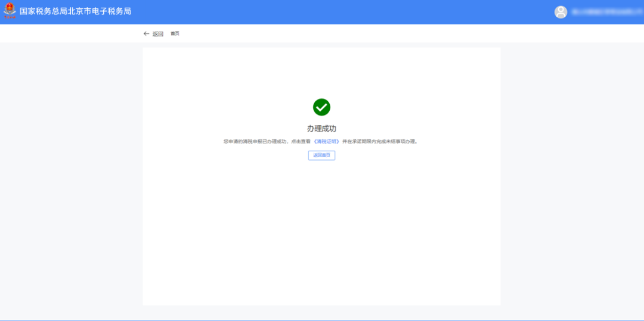644x321 pixels.
Task: Click gray page background left of card
Action: pos(72,179)
